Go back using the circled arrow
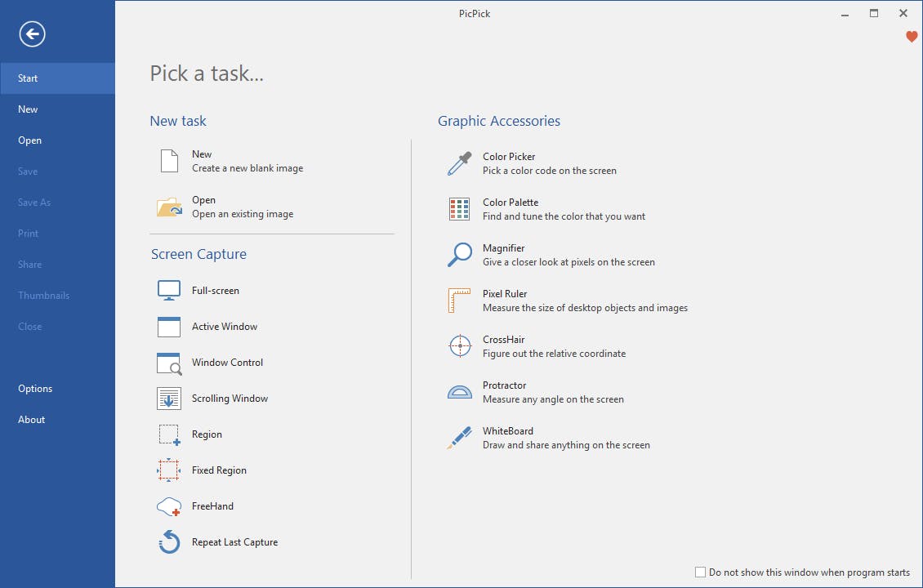The width and height of the screenshot is (923, 588). 33,33
